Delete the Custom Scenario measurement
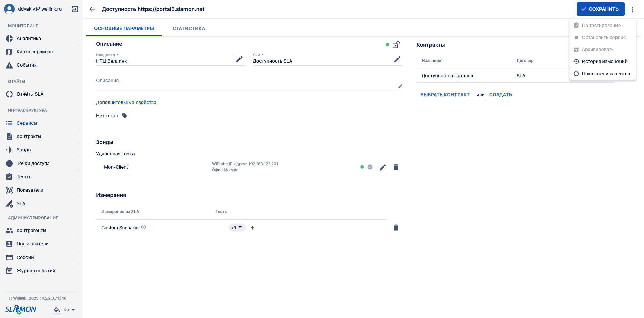Viewport: 644px width, 318px height. tap(396, 227)
